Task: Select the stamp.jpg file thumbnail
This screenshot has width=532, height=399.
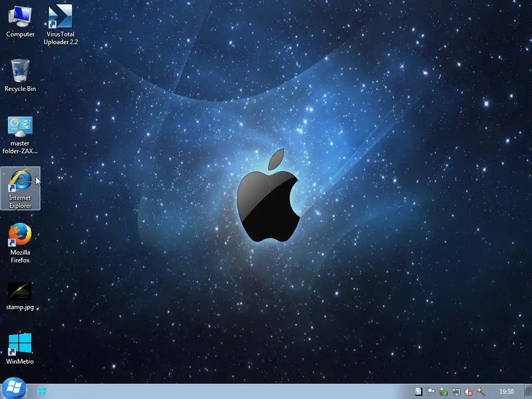Action: (20, 296)
